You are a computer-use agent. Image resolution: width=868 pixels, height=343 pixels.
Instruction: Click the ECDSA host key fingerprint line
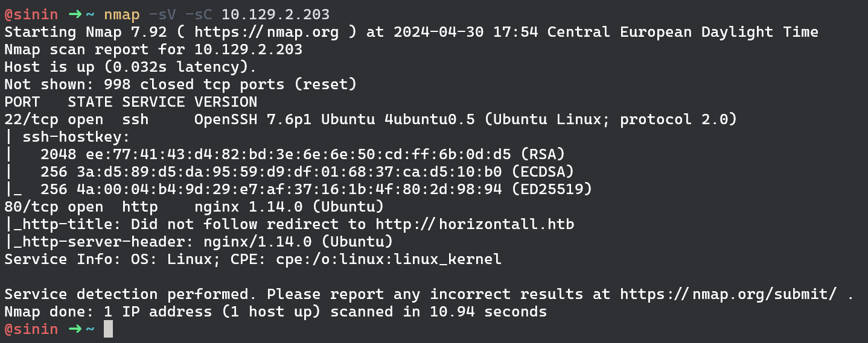(x=307, y=172)
